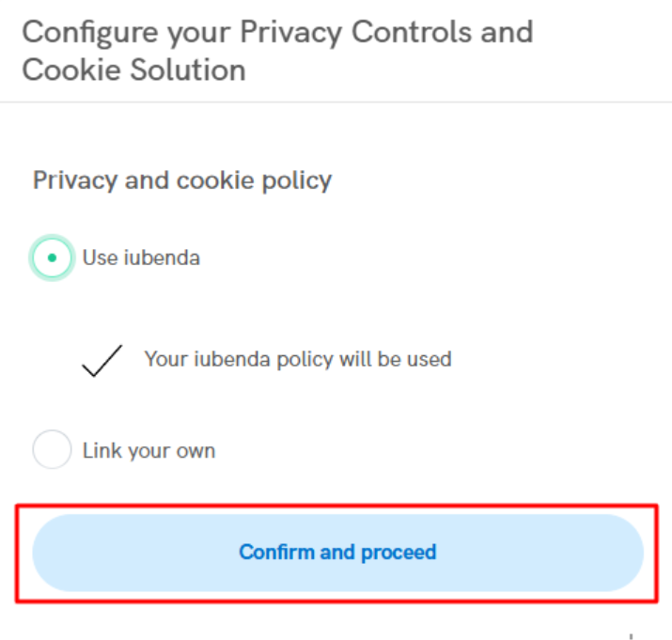This screenshot has width=672, height=640.
Task: Click the 'Cookie Solution' title text
Action: coord(133,70)
